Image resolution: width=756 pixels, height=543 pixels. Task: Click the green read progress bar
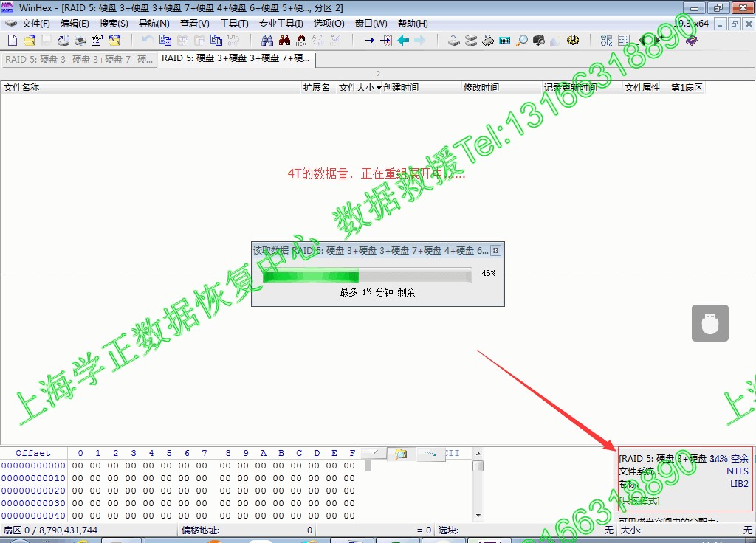tap(368, 276)
